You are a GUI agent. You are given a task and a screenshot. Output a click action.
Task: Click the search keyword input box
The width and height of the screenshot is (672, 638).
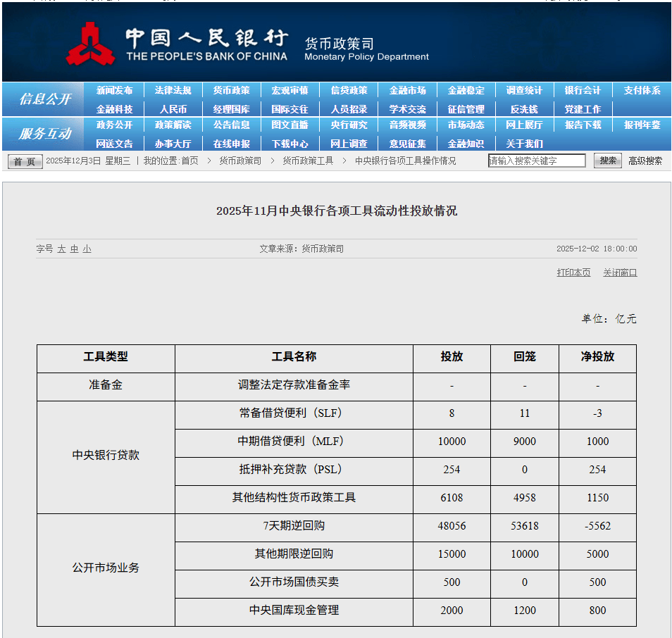point(537,160)
